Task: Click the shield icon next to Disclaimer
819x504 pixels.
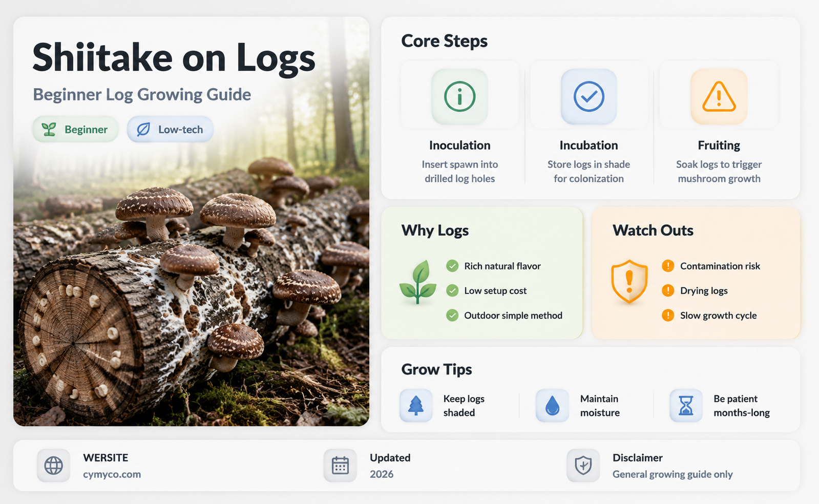Action: [583, 466]
